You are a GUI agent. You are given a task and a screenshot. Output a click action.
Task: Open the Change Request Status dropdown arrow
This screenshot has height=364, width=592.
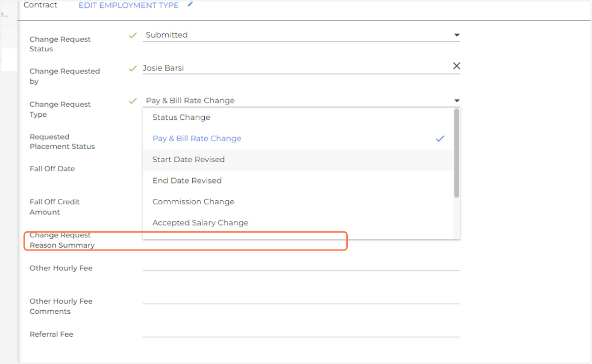click(x=457, y=35)
